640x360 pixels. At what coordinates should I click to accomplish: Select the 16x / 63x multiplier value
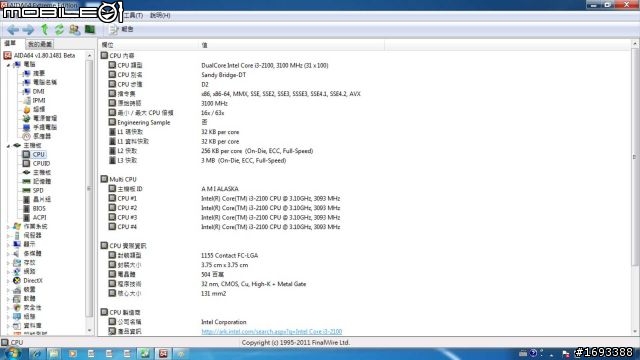(x=212, y=113)
